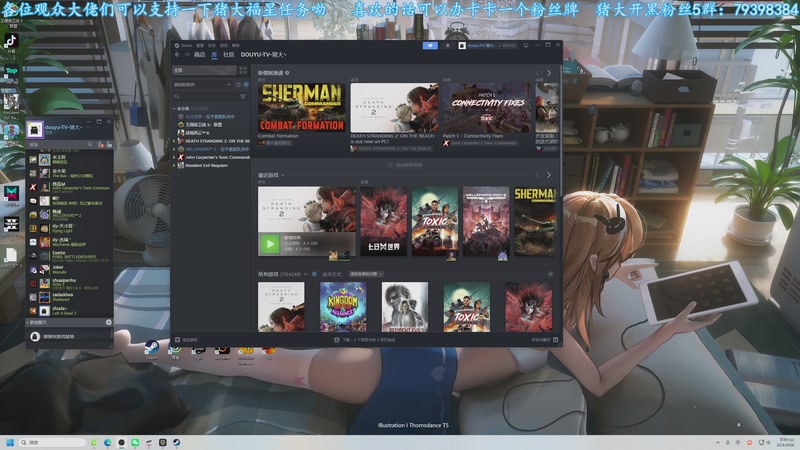Open the sort-by dropdown on all games
The height and width of the screenshot is (450, 800).
pos(366,274)
